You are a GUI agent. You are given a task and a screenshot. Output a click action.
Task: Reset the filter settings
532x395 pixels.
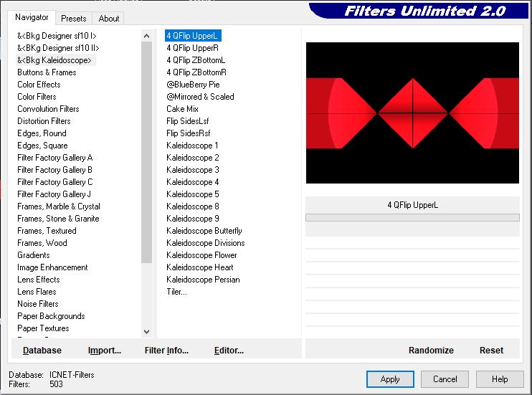491,351
